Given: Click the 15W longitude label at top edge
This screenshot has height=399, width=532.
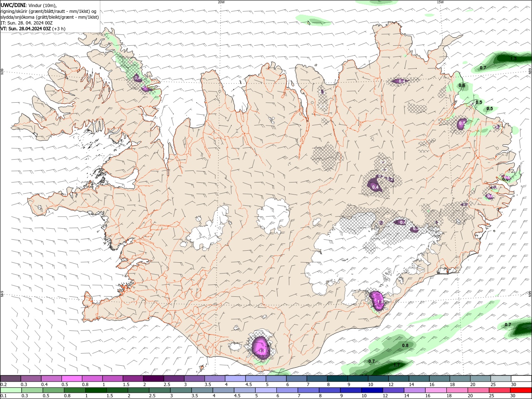Looking at the screenshot, I should (x=440, y=2).
